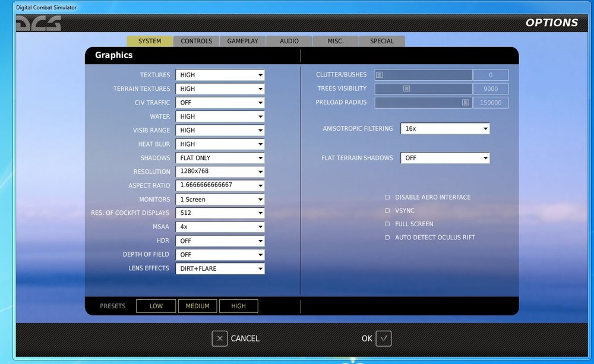This screenshot has width=594, height=364.
Task: Click the PRELOAD RADIUS value field
Action: pyautogui.click(x=491, y=103)
